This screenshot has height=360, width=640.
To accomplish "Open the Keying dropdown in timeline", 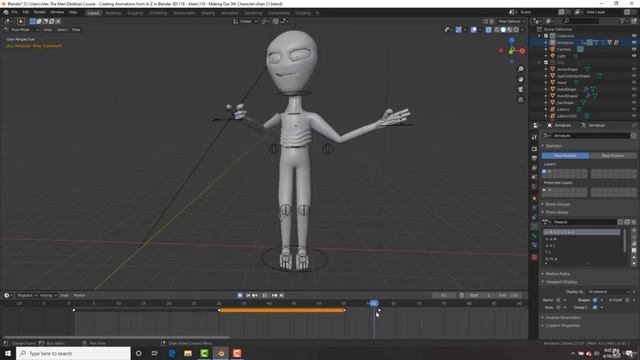I will pos(48,296).
